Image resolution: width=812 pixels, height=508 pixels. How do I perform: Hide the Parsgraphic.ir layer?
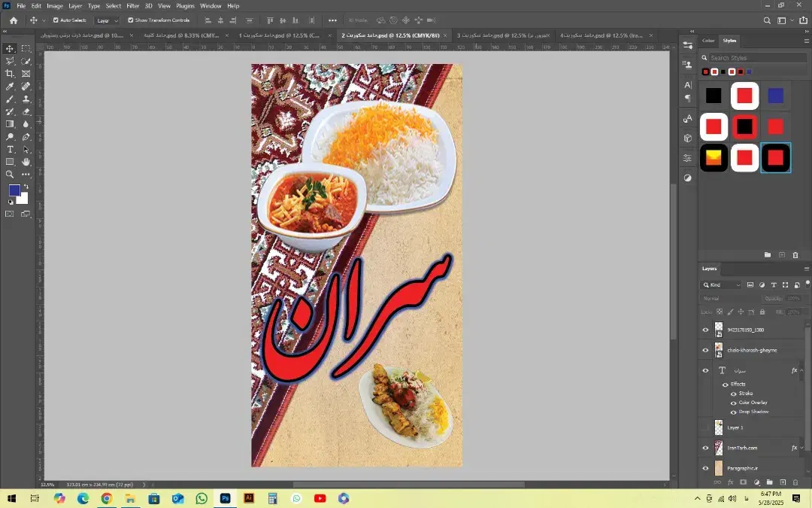(x=705, y=468)
